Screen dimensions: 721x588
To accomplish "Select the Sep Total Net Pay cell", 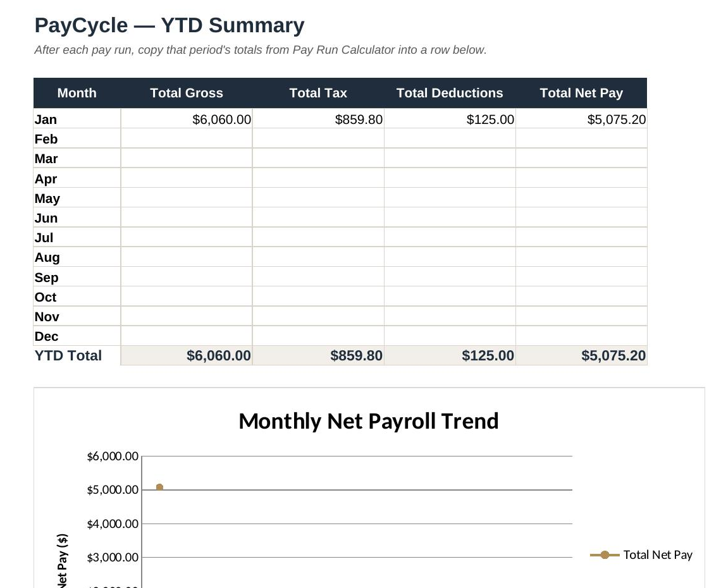I will point(581,277).
